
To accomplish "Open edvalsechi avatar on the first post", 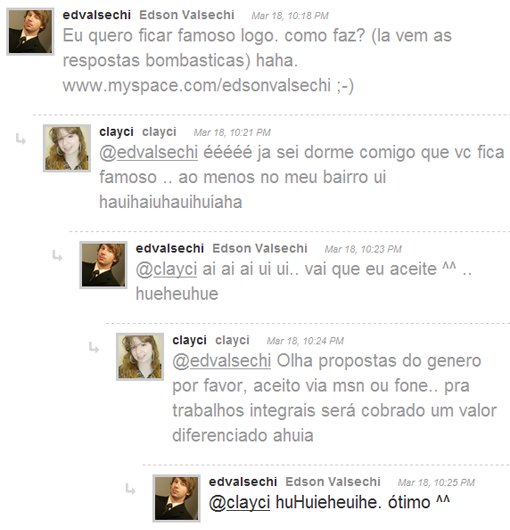I will pyautogui.click(x=30, y=31).
